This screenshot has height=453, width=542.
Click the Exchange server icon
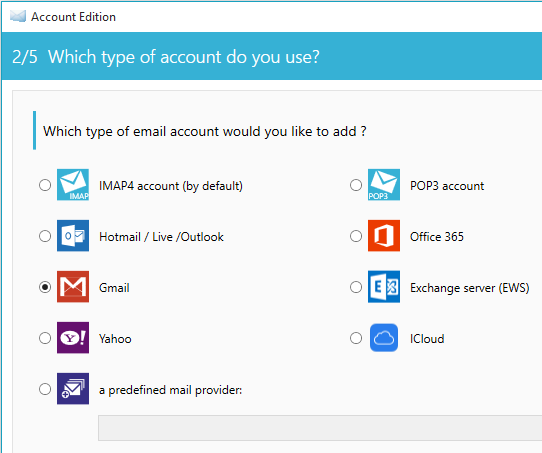[x=384, y=287]
